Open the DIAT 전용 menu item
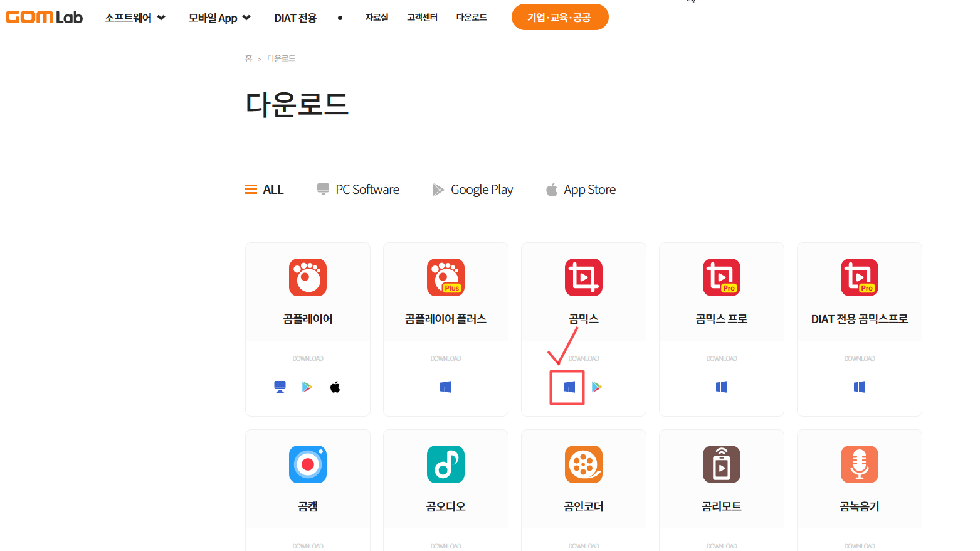The image size is (980, 551). coord(295,18)
